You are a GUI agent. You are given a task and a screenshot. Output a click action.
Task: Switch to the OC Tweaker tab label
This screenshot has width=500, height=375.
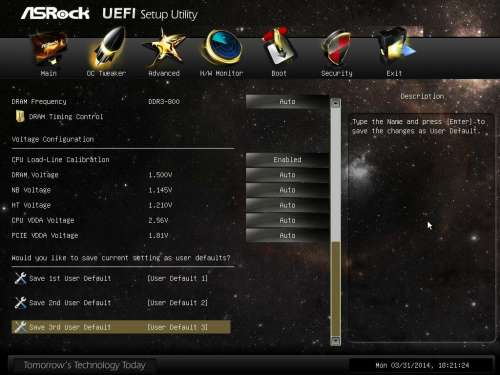click(106, 73)
